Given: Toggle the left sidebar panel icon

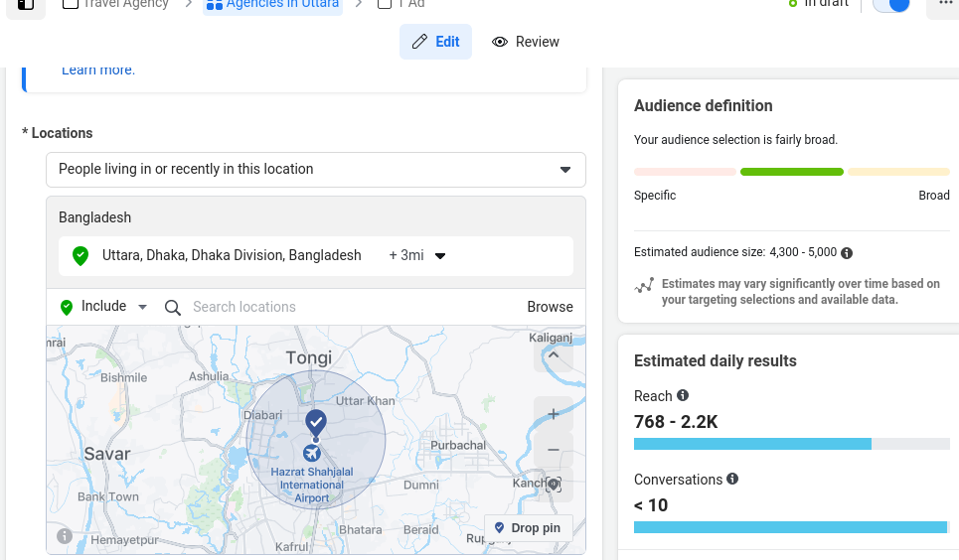Looking at the screenshot, I should [x=26, y=4].
